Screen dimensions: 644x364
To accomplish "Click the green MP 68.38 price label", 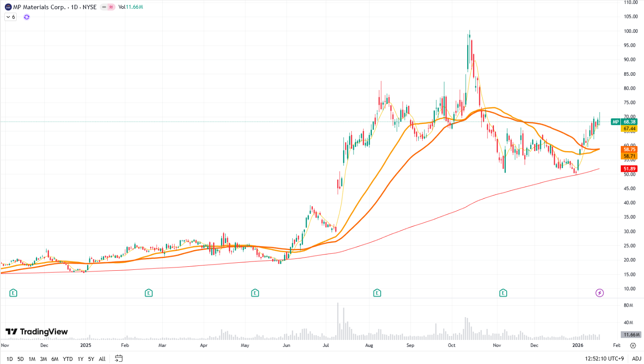I will [624, 122].
